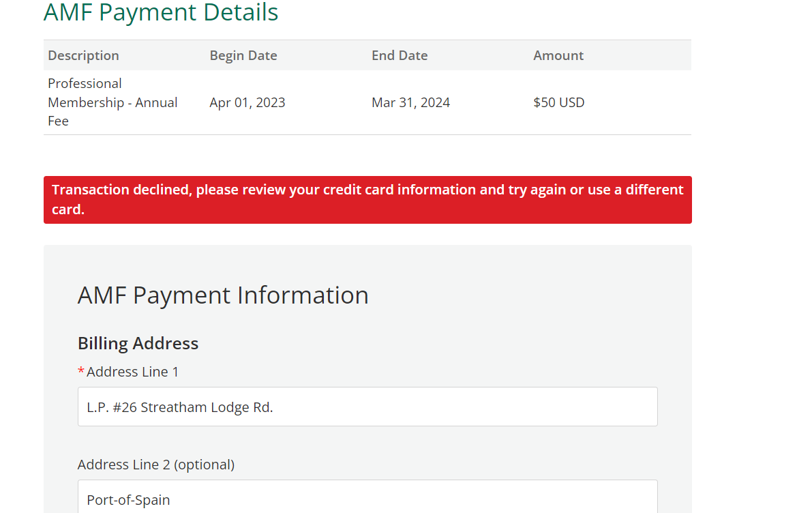812x513 pixels.
Task: Click the Professional Membership - Annual Fee cell
Action: (x=112, y=102)
